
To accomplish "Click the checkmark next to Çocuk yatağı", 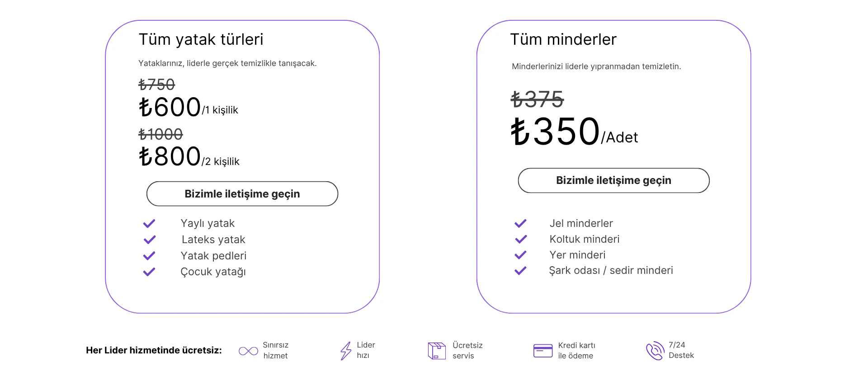I will point(149,272).
